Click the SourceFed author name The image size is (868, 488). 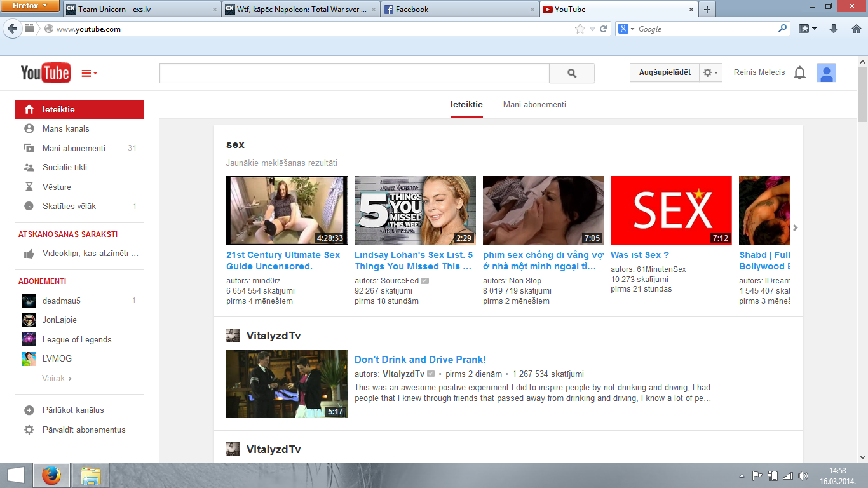pyautogui.click(x=400, y=281)
